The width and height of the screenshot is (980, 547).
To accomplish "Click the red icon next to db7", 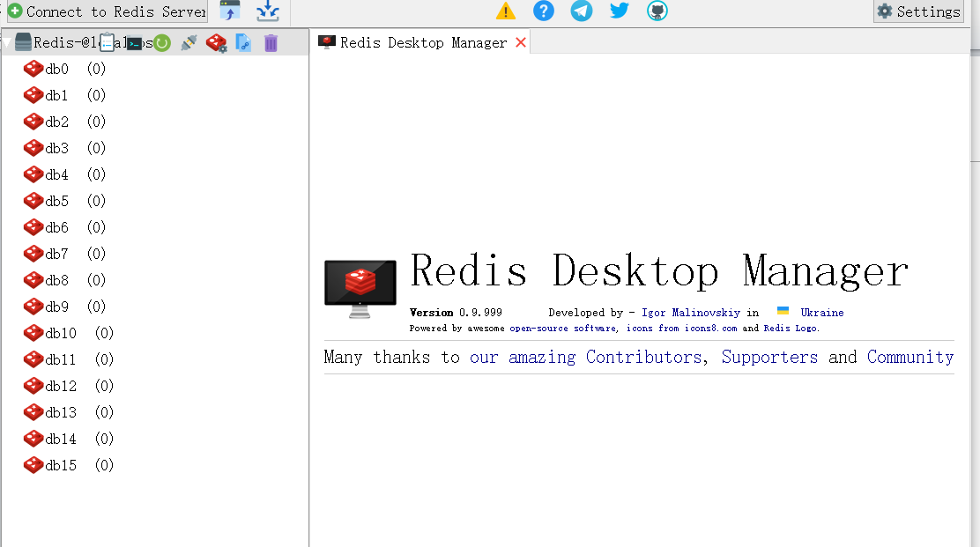I will click(33, 254).
